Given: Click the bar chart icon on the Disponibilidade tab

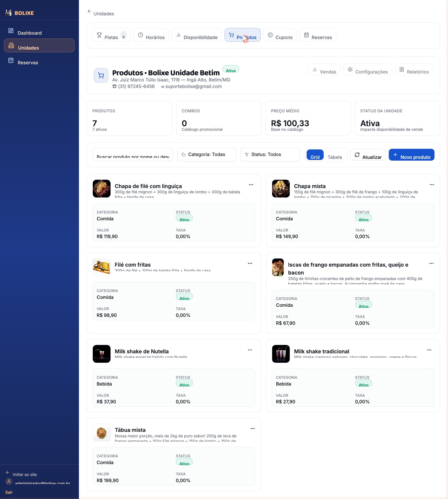Looking at the screenshot, I should tap(178, 35).
